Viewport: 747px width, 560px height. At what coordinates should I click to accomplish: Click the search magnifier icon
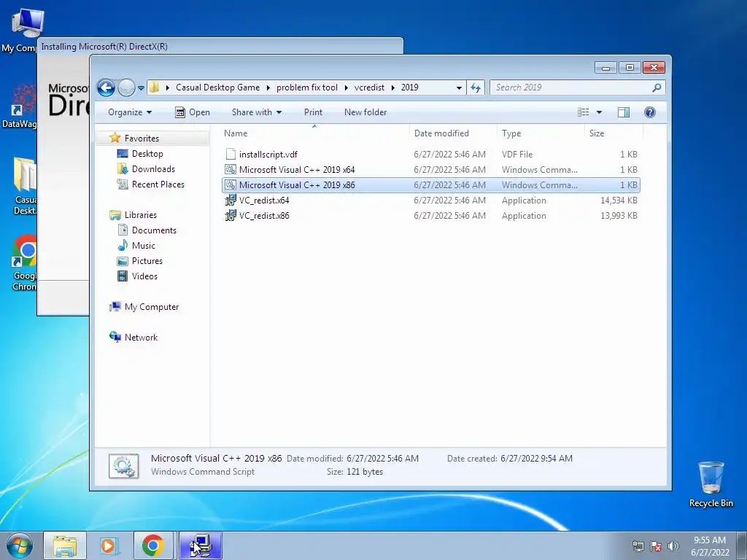657,87
